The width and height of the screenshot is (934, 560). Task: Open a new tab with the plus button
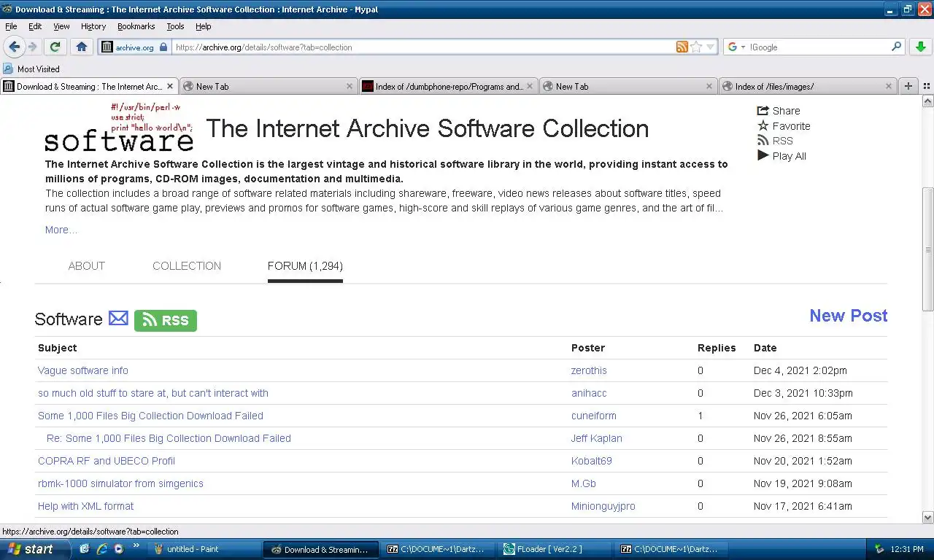coord(908,86)
